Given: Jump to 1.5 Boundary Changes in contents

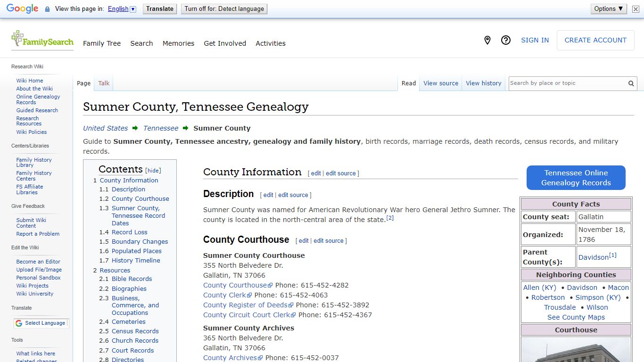Looking at the screenshot, I should coord(133,242).
